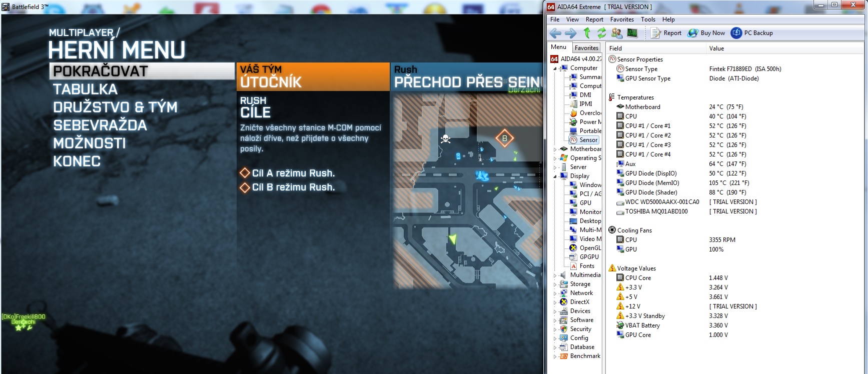
Task: Click the Value column header
Action: [784, 48]
